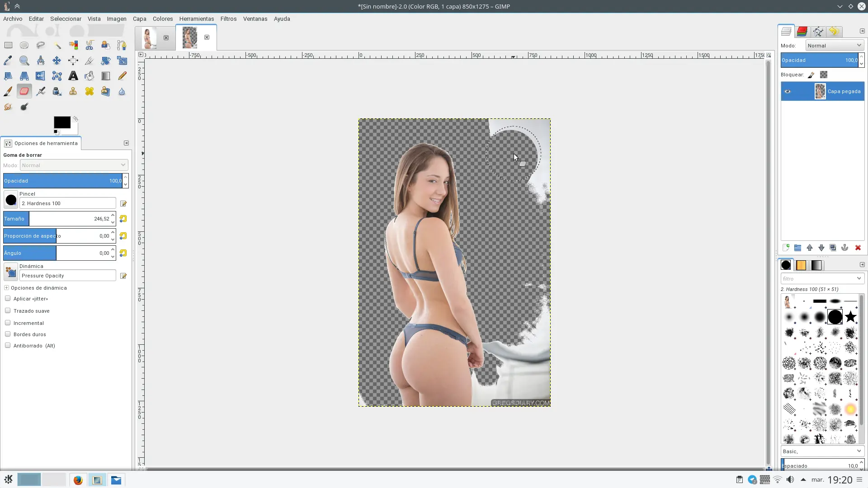
Task: Open the eraser Modo dropdown
Action: click(74, 165)
